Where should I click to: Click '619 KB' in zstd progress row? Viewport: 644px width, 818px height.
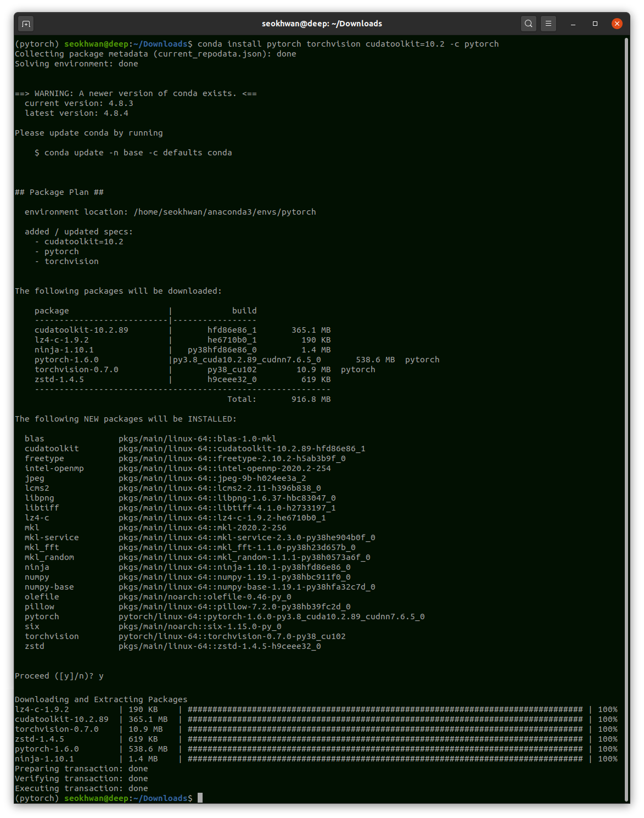click(143, 739)
